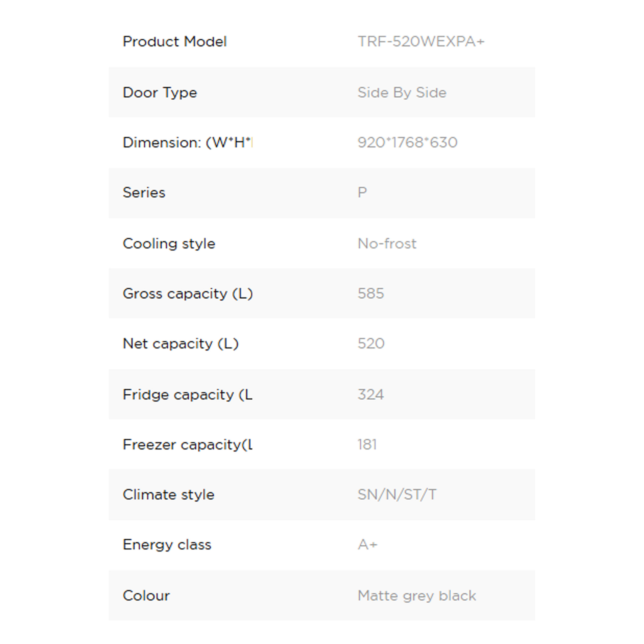Select the 920*1768*630 dimension value

407,143
